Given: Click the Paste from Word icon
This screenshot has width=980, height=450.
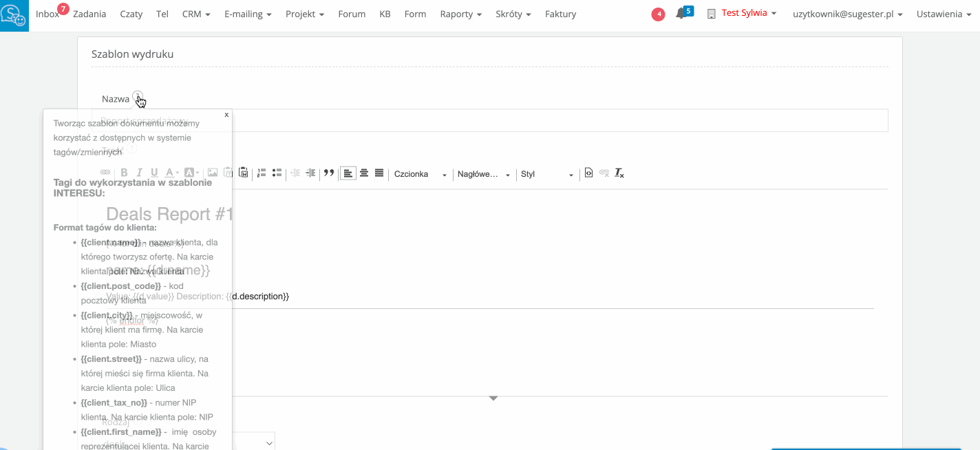Looking at the screenshot, I should click(x=243, y=173).
